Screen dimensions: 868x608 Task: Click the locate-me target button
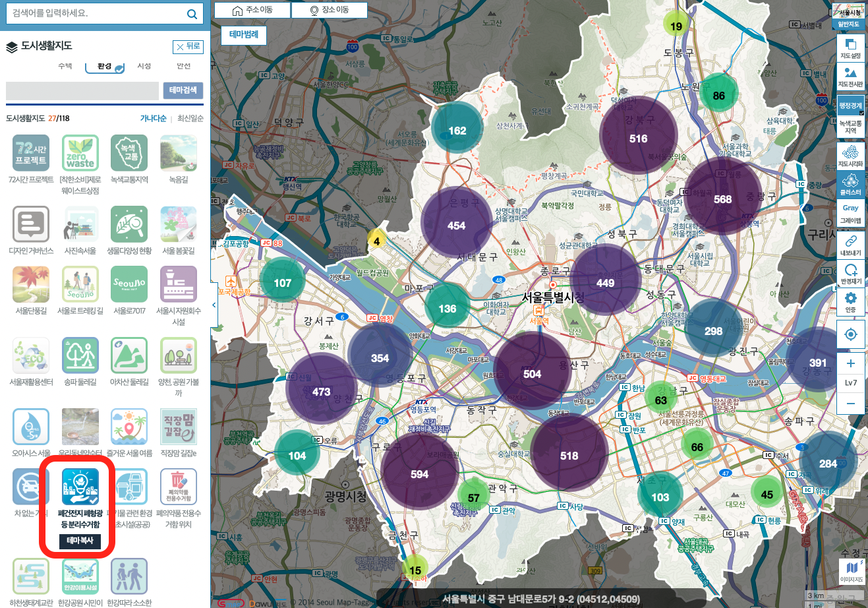click(850, 334)
